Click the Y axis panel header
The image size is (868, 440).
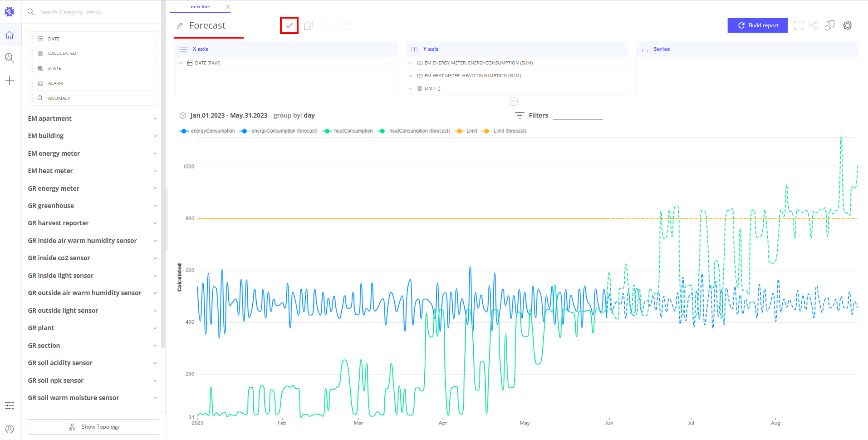tap(517, 49)
